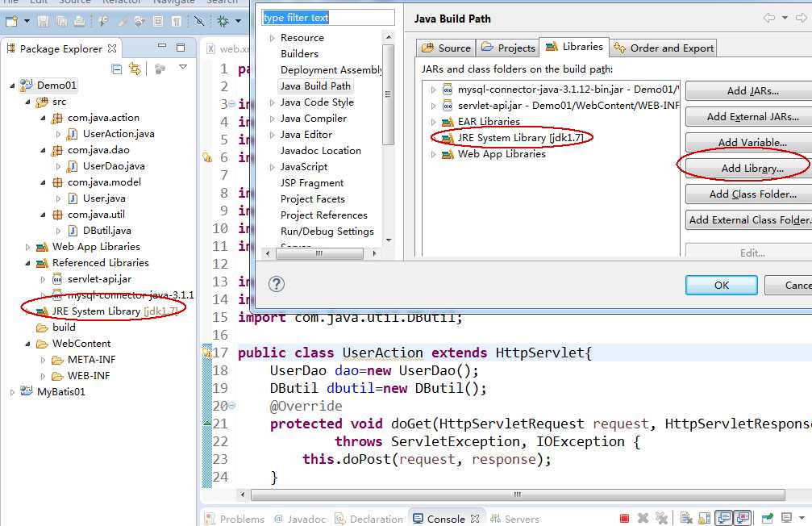Close the Package Explorer tab

[112, 48]
